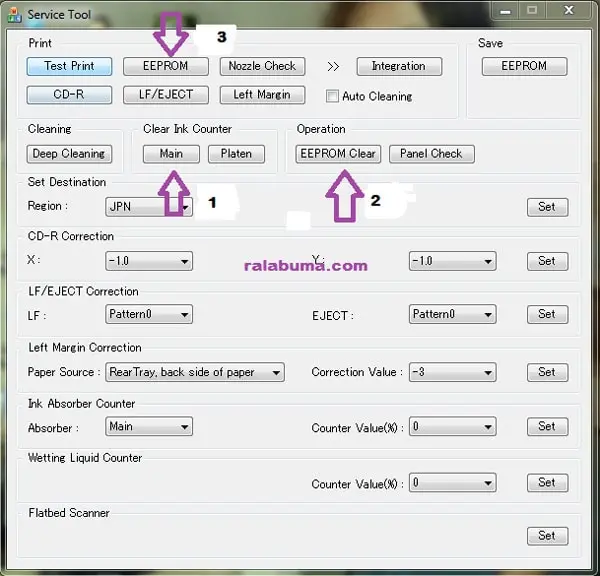This screenshot has height=576, width=600.
Task: Click the Service Tool title bar icon
Action: 15,15
